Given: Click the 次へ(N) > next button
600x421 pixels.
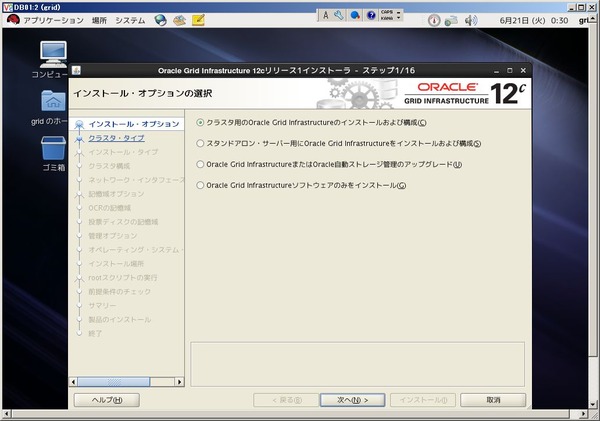Looking at the screenshot, I should point(352,400).
